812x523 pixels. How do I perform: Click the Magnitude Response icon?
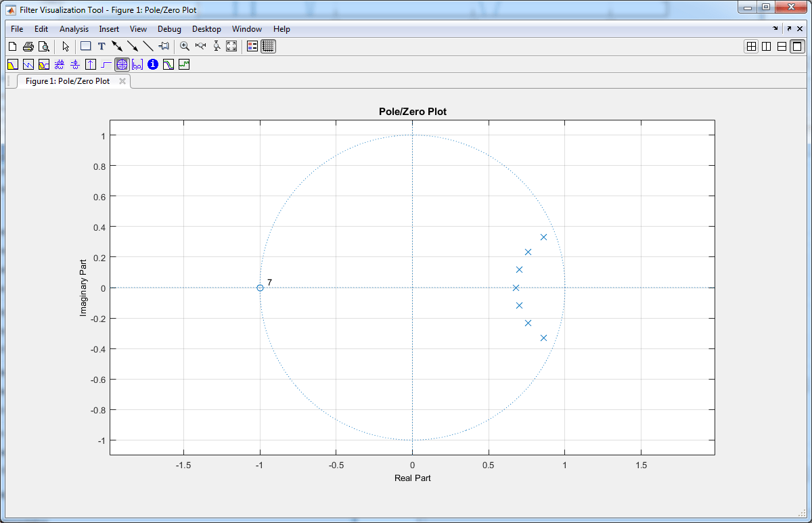coord(12,65)
